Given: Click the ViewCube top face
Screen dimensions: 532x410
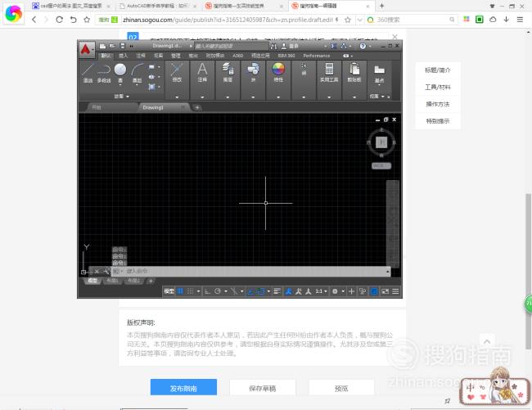Looking at the screenshot, I should 381,142.
